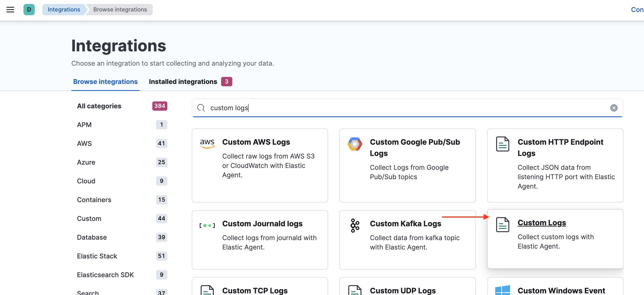This screenshot has width=644, height=295.
Task: Filter by the Elastic Stack category
Action: [x=97, y=256]
